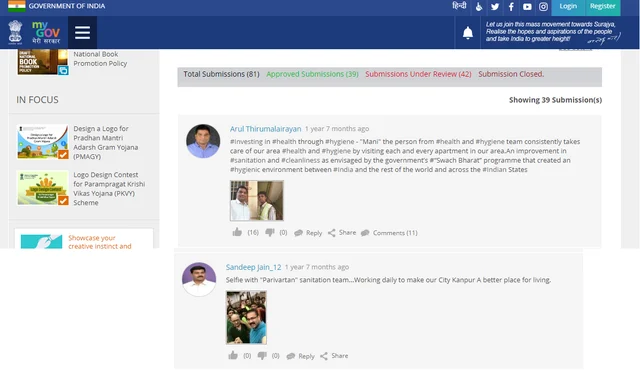
Task: Open Sandeep Jain_12's profile name link
Action: (253, 267)
